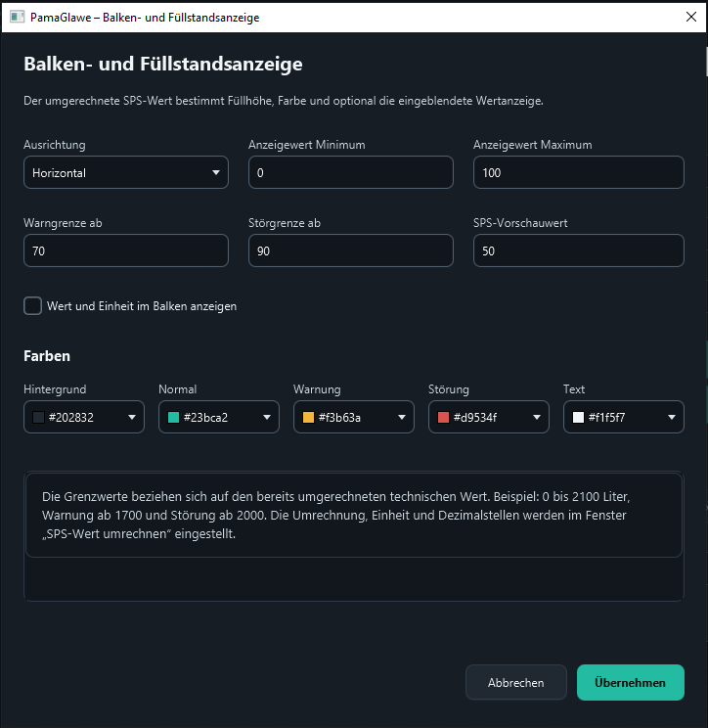This screenshot has width=708, height=728.
Task: Click the Text color dropdown arrow
Action: click(x=672, y=418)
